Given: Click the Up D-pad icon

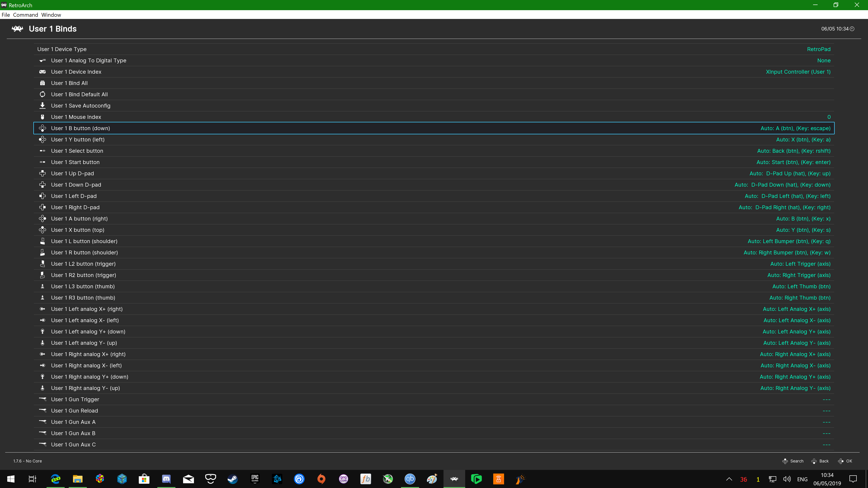Looking at the screenshot, I should pyautogui.click(x=42, y=174).
